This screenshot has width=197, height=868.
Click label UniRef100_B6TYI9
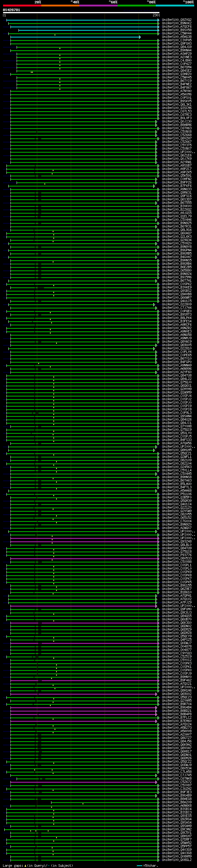point(177,81)
